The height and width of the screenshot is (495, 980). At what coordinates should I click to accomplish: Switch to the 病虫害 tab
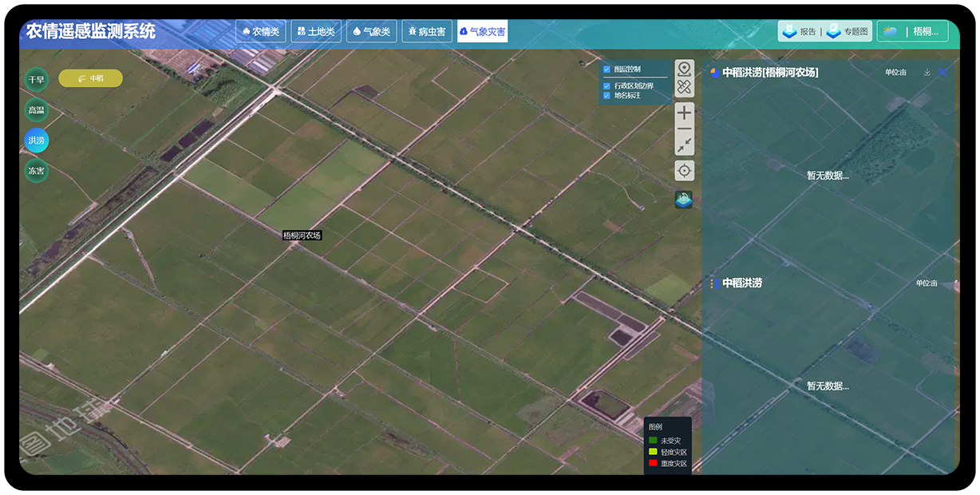[427, 32]
